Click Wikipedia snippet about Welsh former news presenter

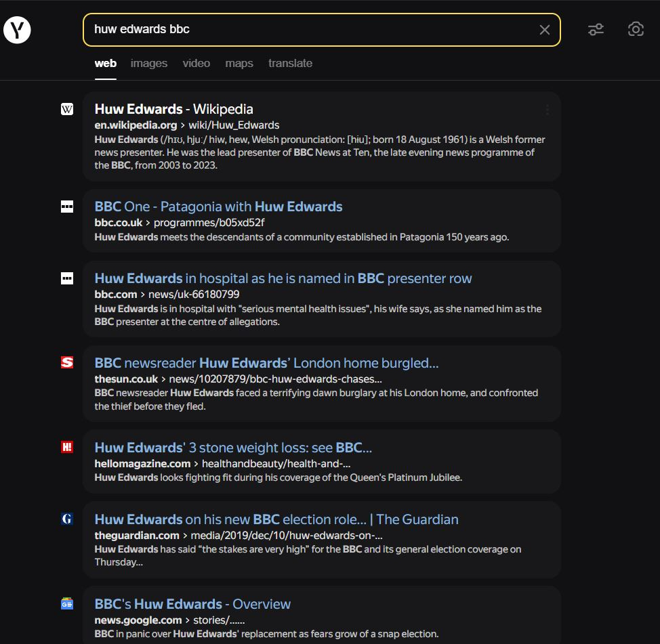(x=320, y=152)
